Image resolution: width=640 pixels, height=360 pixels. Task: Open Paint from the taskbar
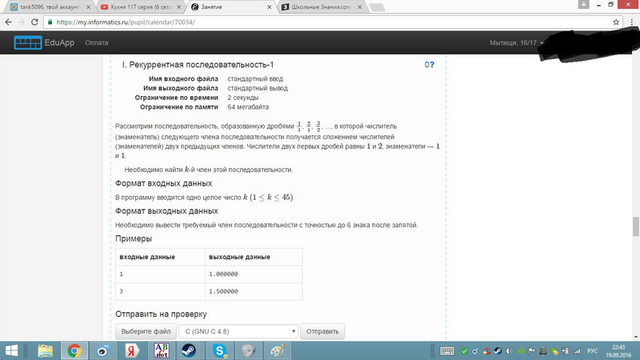click(278, 351)
